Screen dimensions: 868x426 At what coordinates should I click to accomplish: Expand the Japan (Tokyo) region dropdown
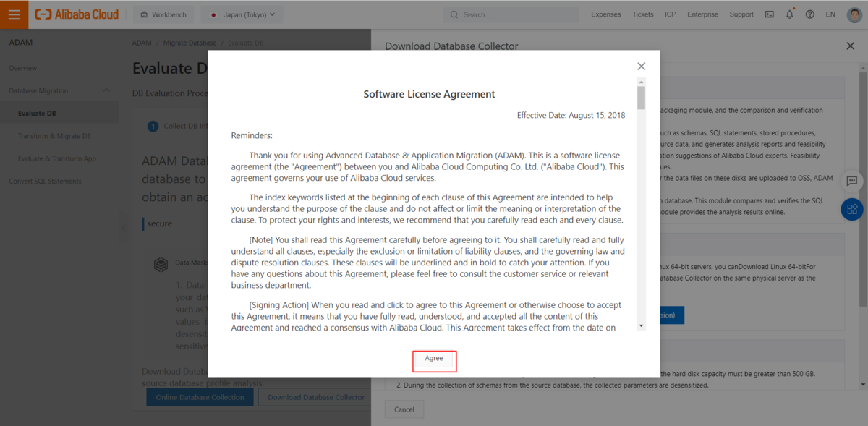point(242,14)
